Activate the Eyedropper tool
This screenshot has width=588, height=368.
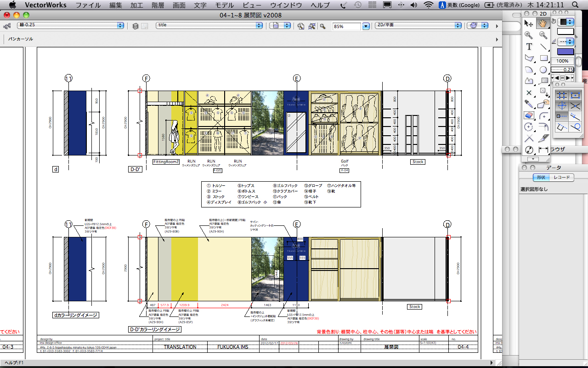(529, 104)
